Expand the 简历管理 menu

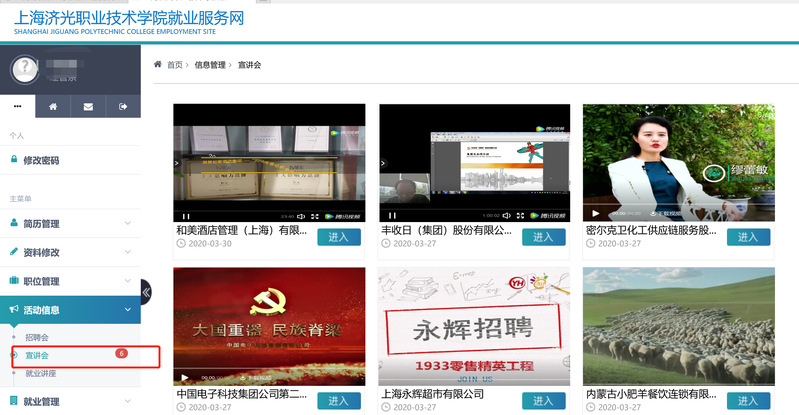click(70, 224)
